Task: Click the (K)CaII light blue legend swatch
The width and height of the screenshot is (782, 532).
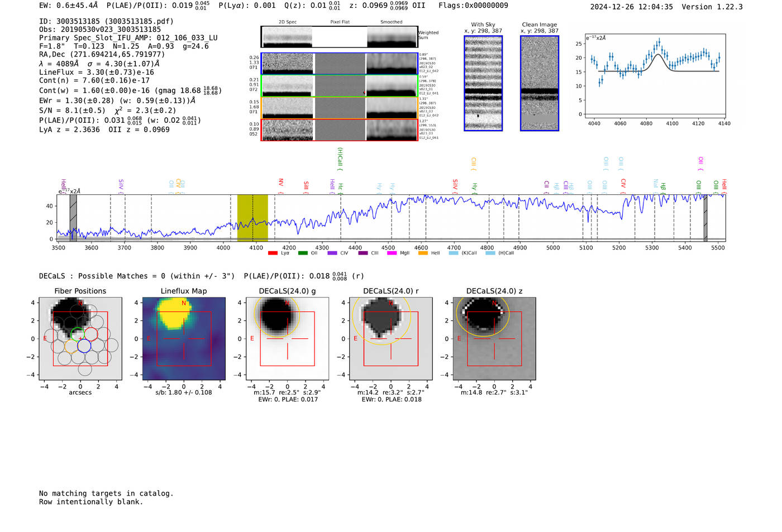Action: [x=454, y=253]
